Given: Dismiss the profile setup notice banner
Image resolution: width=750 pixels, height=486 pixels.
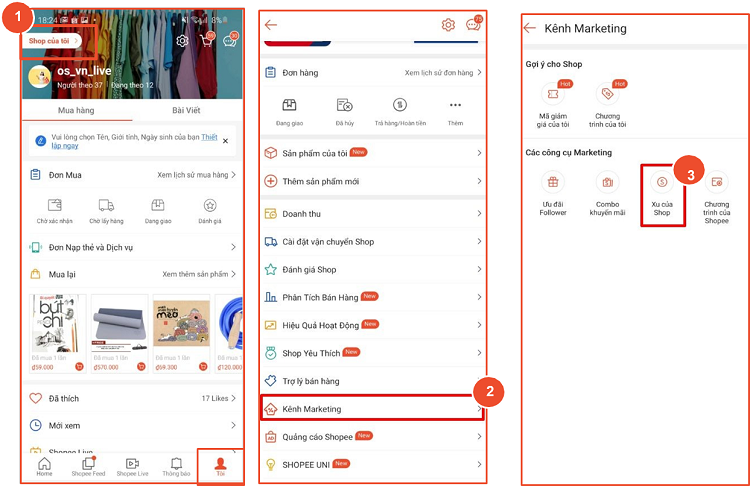Looking at the screenshot, I should pyautogui.click(x=225, y=141).
